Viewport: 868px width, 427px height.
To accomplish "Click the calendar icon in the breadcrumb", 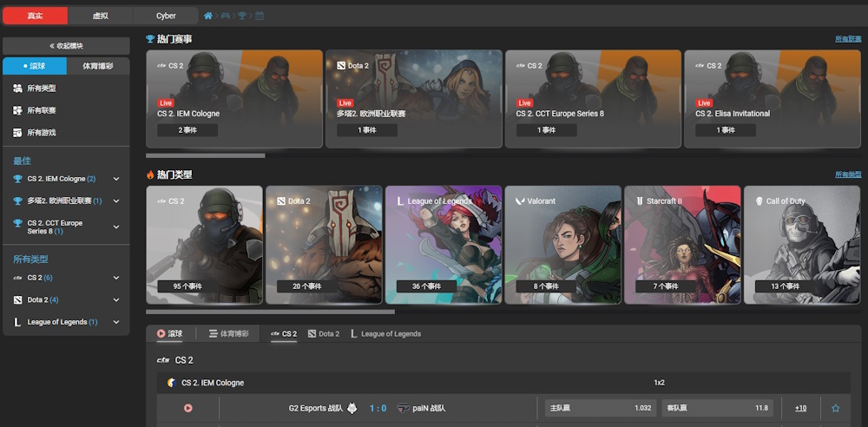I will pyautogui.click(x=260, y=16).
